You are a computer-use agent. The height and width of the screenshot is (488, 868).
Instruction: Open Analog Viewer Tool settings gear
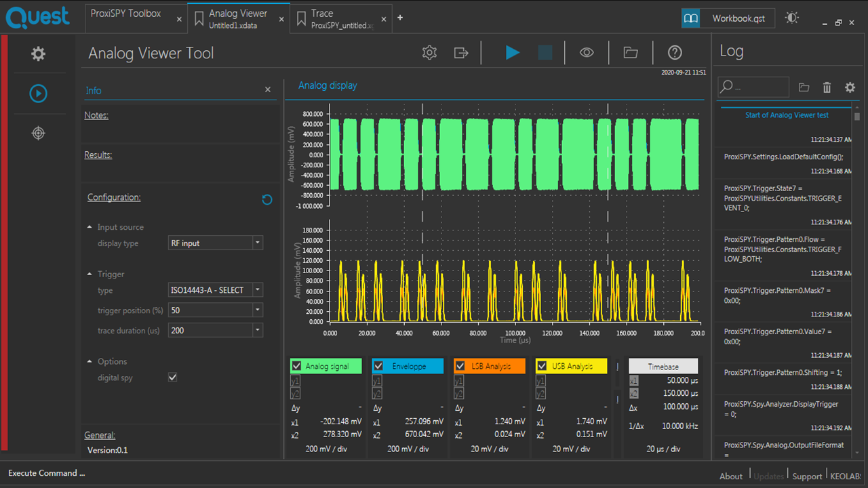click(x=429, y=52)
